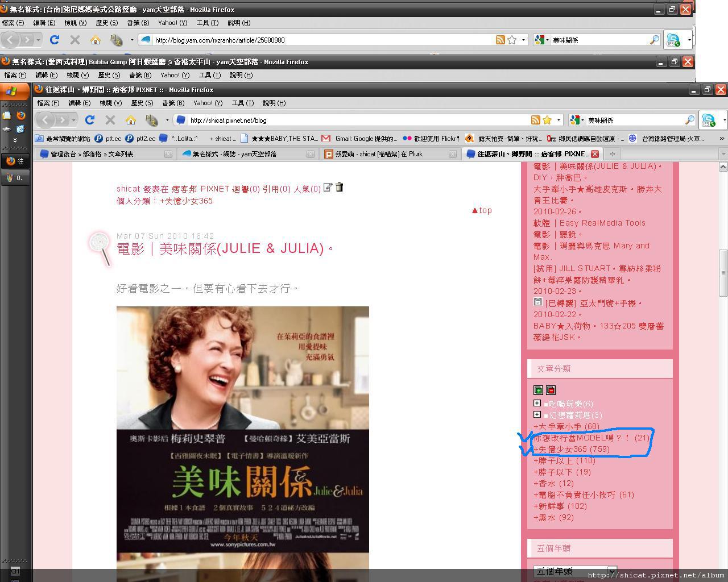Open the post title 電影｜美味關係(JULIE & JULIA)

(x=226, y=248)
